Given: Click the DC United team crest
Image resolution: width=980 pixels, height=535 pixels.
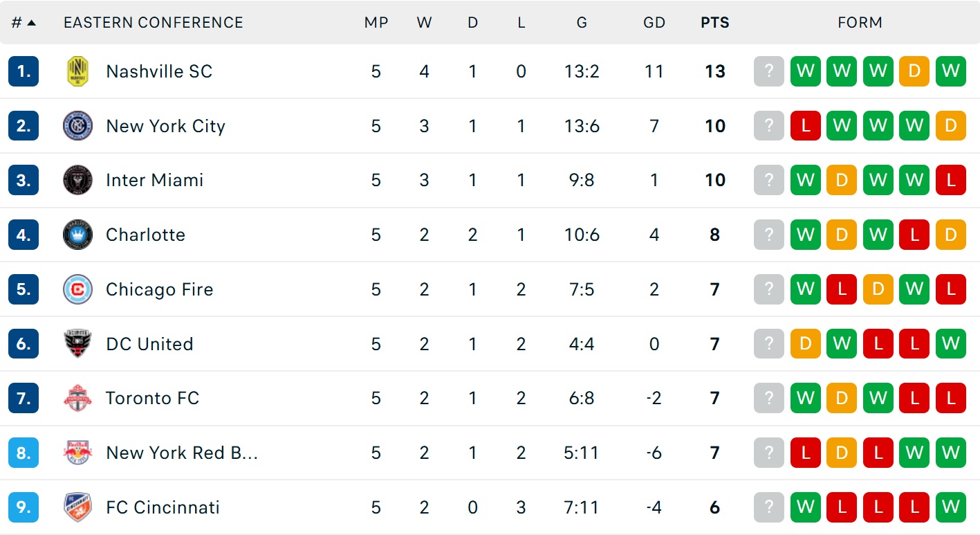Looking at the screenshot, I should [77, 344].
